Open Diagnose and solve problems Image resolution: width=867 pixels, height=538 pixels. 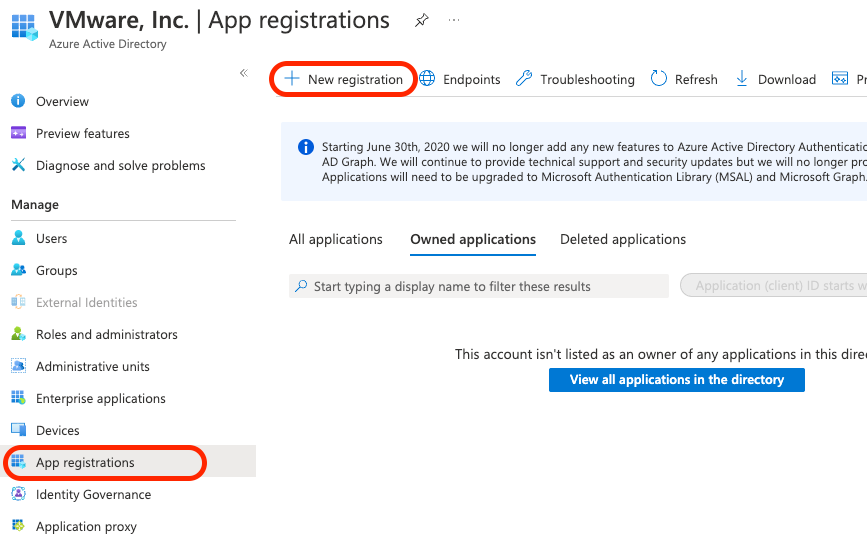click(x=121, y=165)
